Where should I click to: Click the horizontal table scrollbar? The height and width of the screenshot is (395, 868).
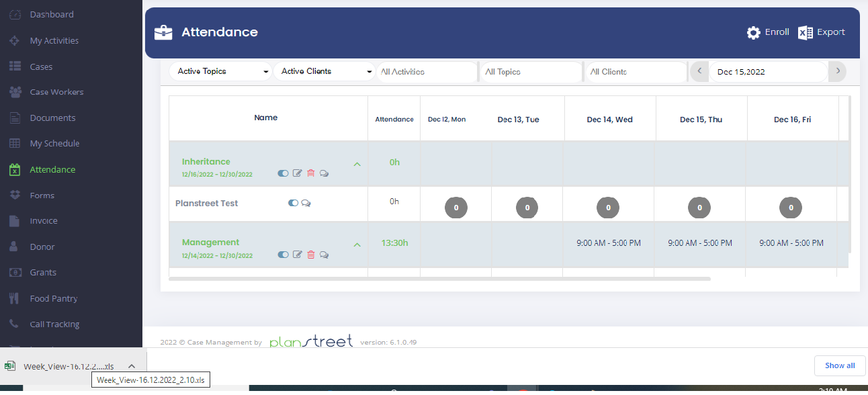(439, 278)
